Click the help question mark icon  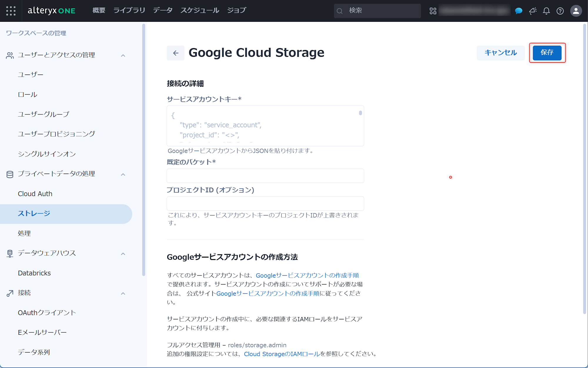coord(560,11)
